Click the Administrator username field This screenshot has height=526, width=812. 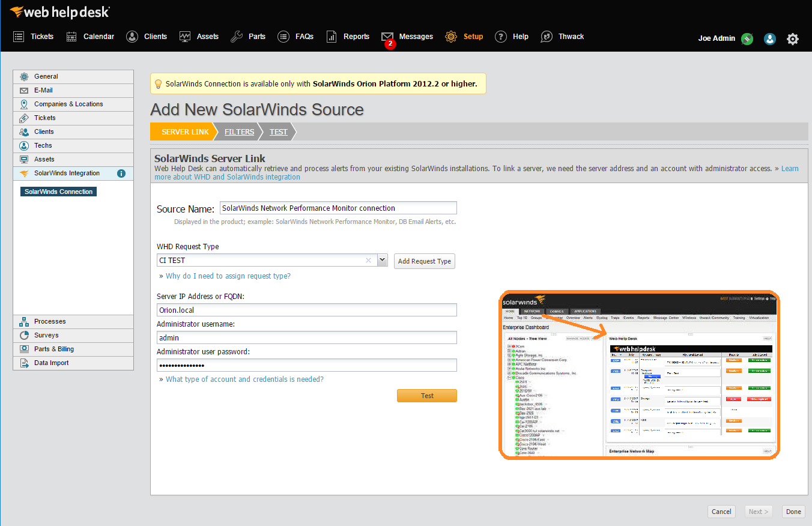[x=307, y=338]
